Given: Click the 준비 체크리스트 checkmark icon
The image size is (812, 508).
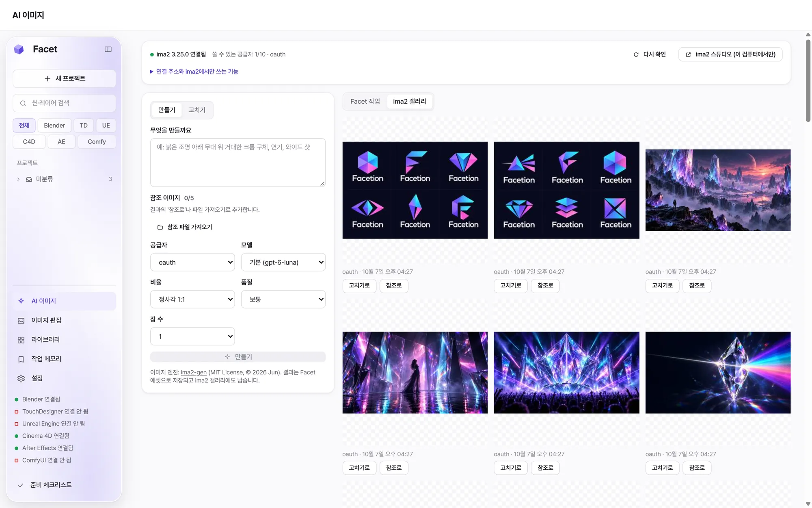Looking at the screenshot, I should [20, 485].
